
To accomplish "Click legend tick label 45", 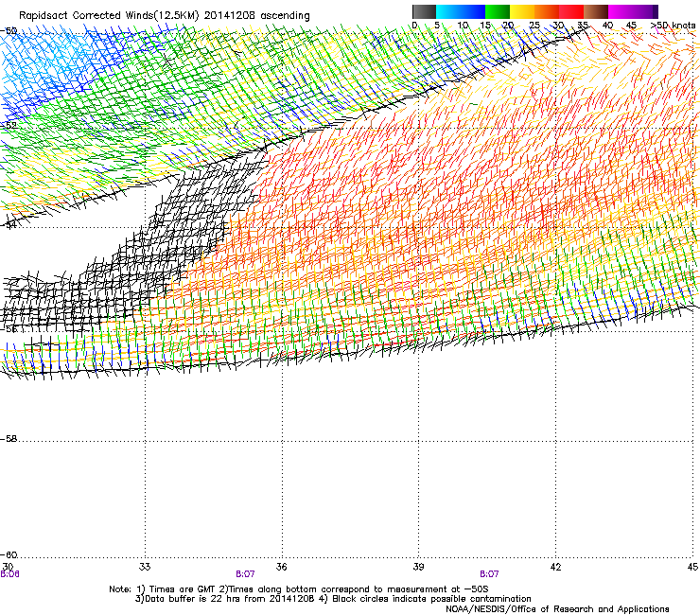I will coord(631,26).
